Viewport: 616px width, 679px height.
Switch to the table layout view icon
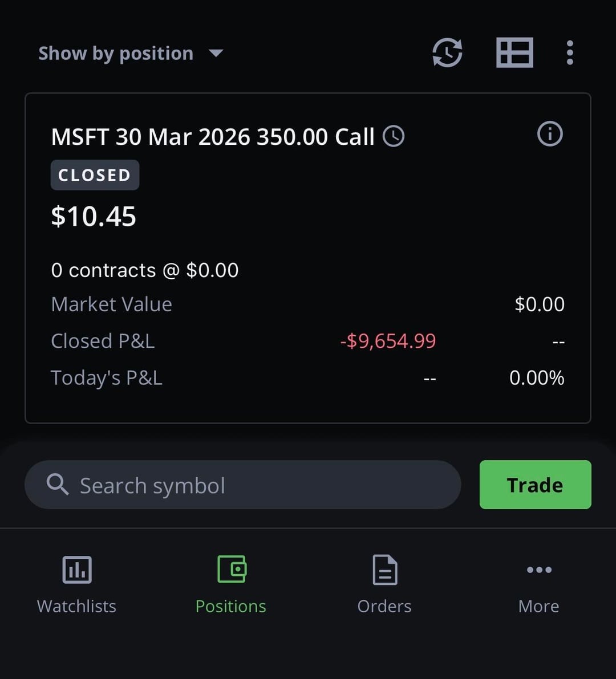tap(514, 53)
